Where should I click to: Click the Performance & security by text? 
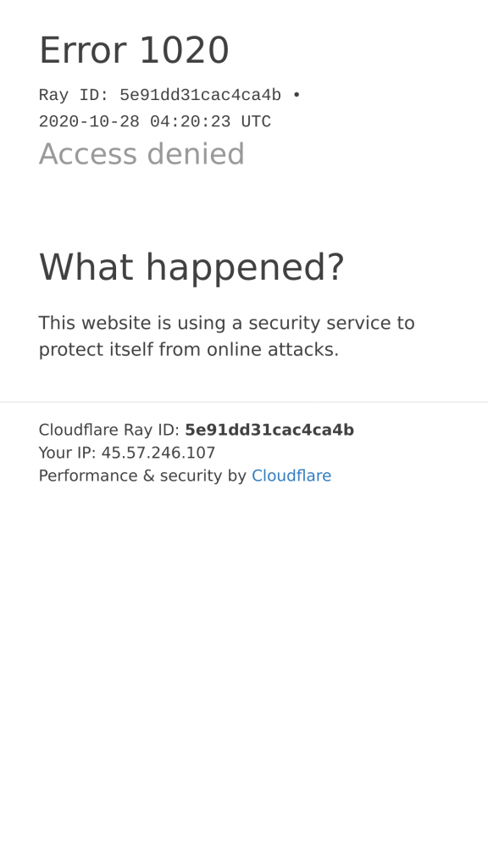point(142,476)
